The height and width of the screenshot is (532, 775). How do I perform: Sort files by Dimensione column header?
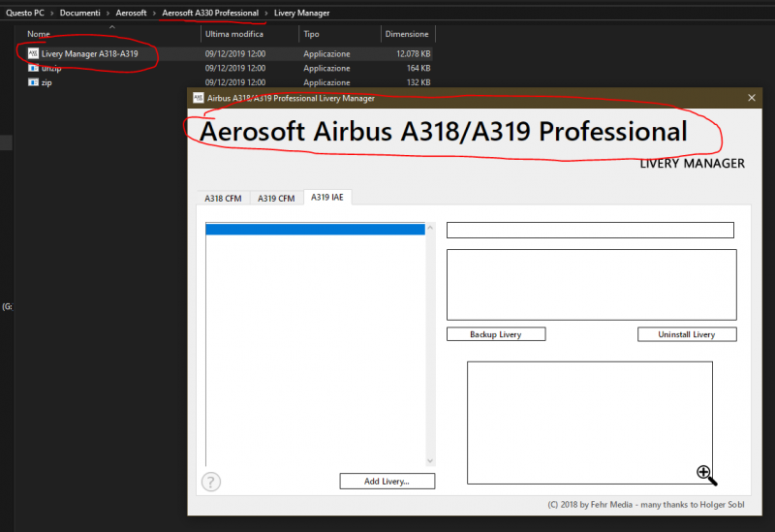click(407, 34)
